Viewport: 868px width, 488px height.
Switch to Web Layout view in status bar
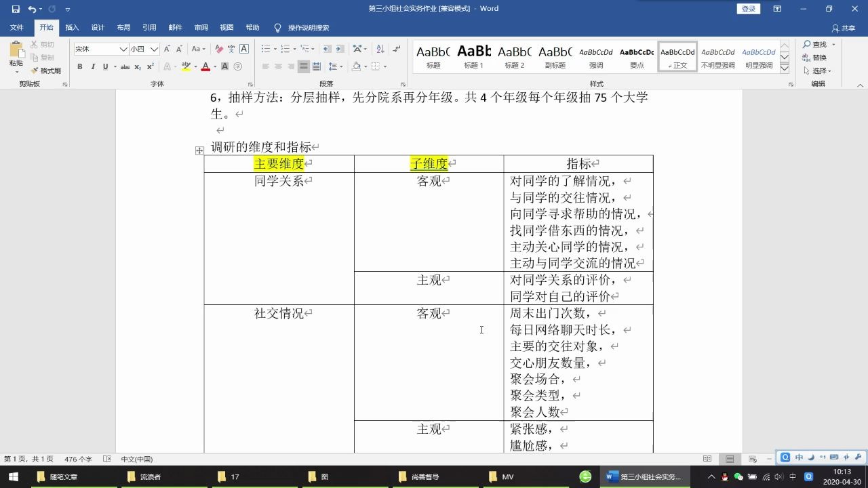pos(752,459)
